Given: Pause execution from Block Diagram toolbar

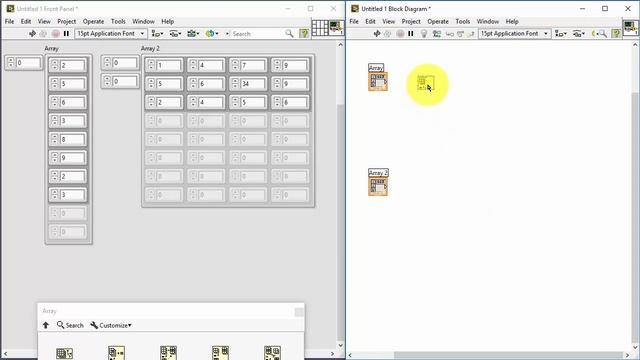Looking at the screenshot, I should click(x=411, y=33).
